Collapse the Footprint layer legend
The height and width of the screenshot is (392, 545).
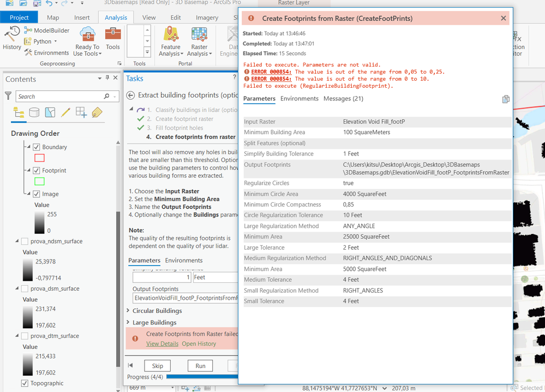click(x=29, y=170)
